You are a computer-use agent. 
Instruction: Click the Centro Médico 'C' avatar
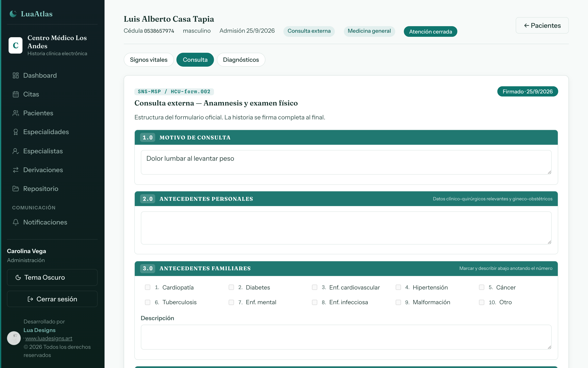pos(16,45)
